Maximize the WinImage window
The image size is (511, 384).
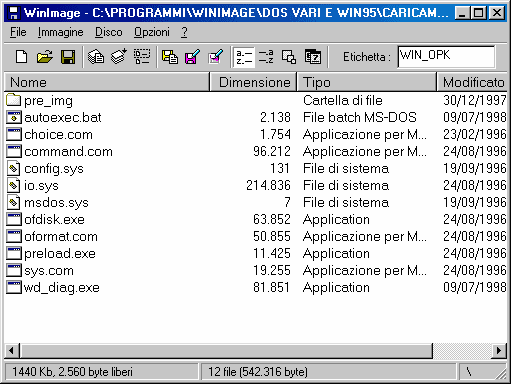(x=478, y=13)
